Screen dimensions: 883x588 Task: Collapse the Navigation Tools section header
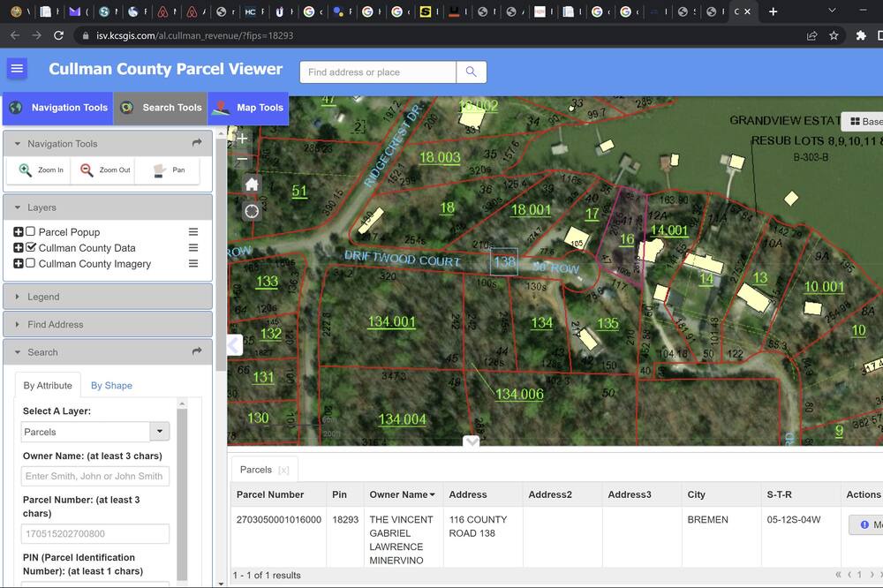click(108, 144)
